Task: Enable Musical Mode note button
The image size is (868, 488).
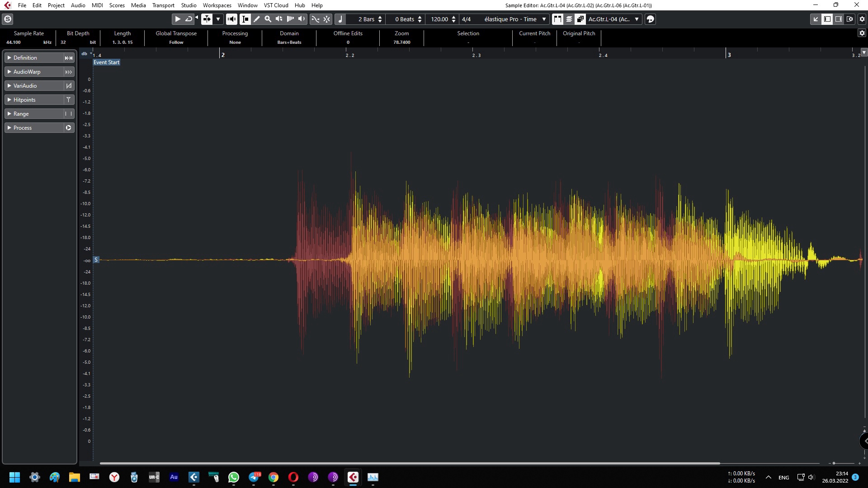Action: [340, 19]
